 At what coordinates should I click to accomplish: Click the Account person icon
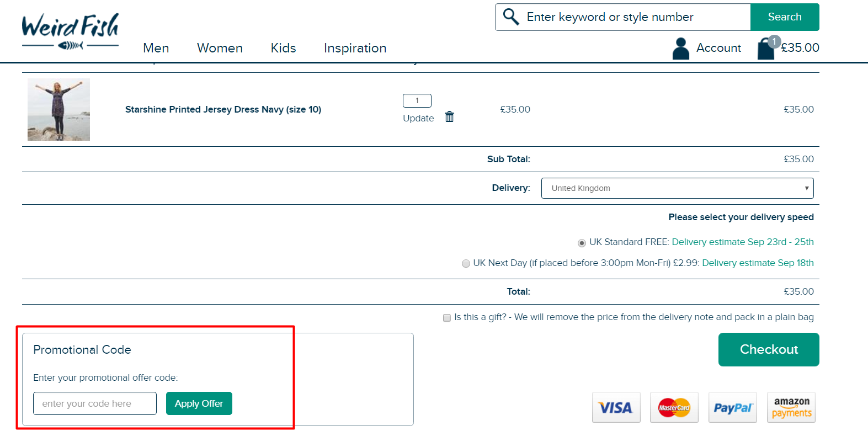pos(681,48)
